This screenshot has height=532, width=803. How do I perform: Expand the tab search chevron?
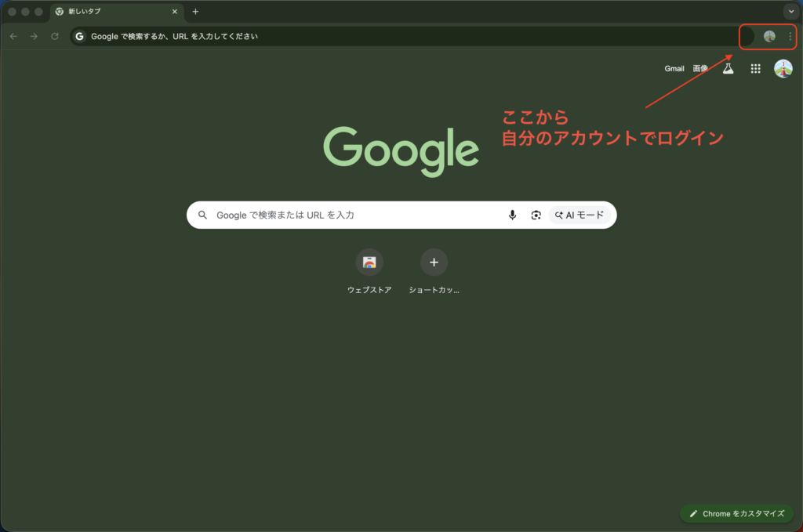(x=790, y=12)
